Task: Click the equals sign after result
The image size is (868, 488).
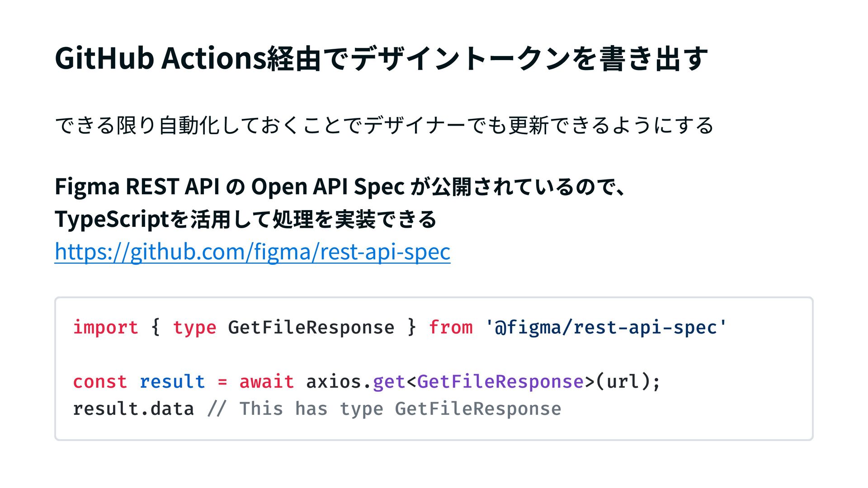Action: 222,382
